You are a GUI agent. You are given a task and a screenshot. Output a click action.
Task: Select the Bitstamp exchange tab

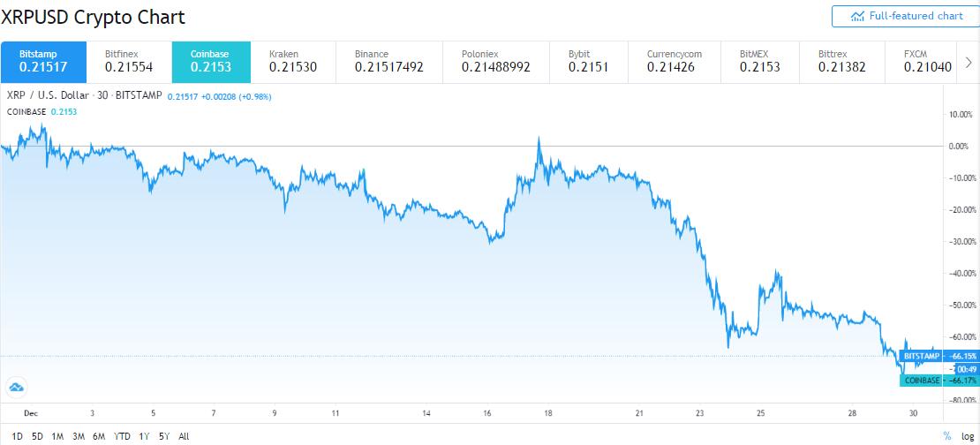[42, 60]
